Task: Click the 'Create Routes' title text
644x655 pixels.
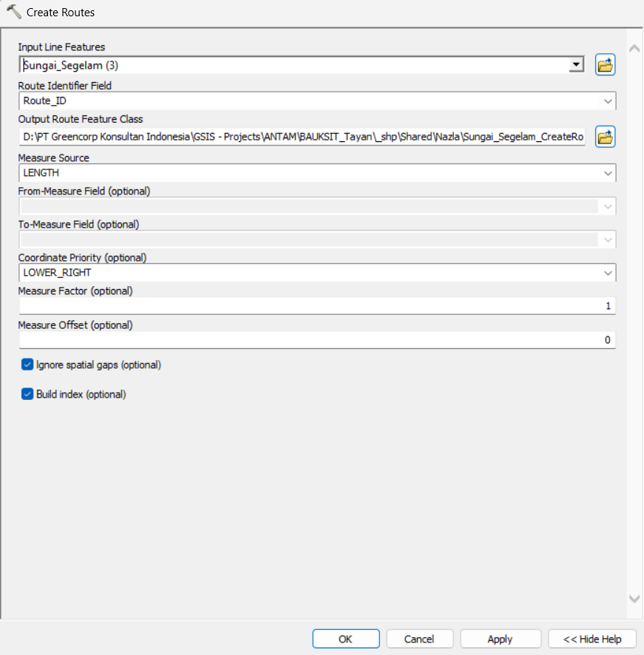Action: [61, 13]
